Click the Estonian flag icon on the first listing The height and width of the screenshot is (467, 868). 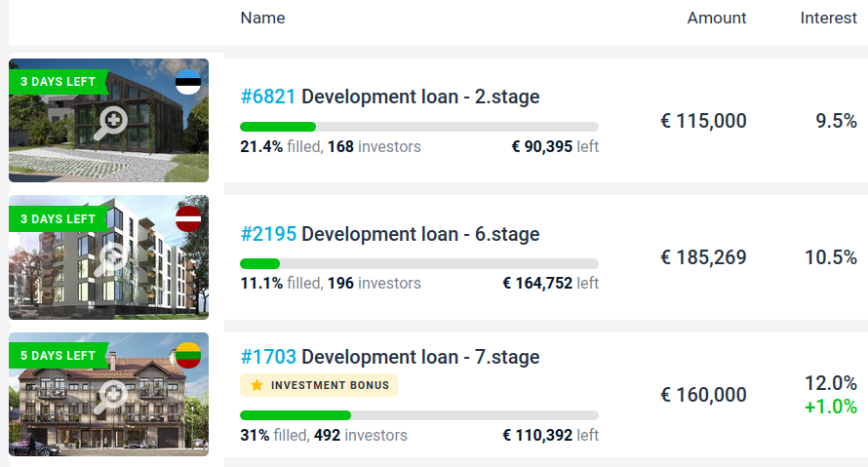(188, 82)
